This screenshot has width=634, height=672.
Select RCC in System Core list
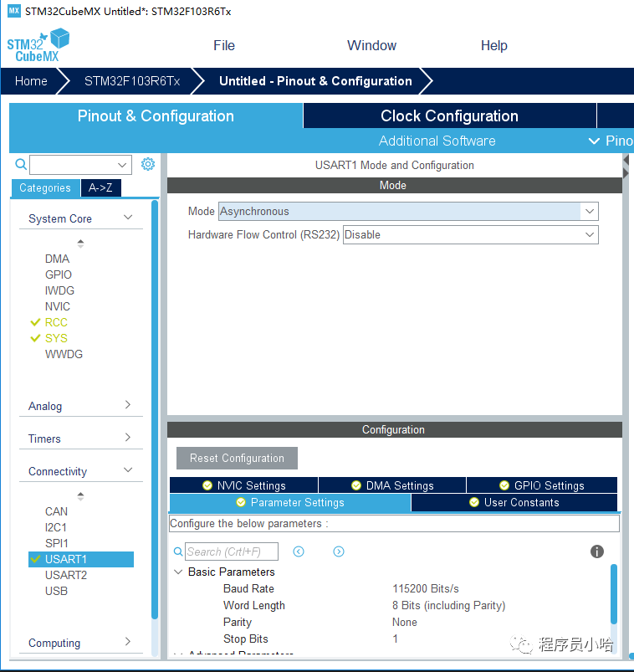point(56,322)
